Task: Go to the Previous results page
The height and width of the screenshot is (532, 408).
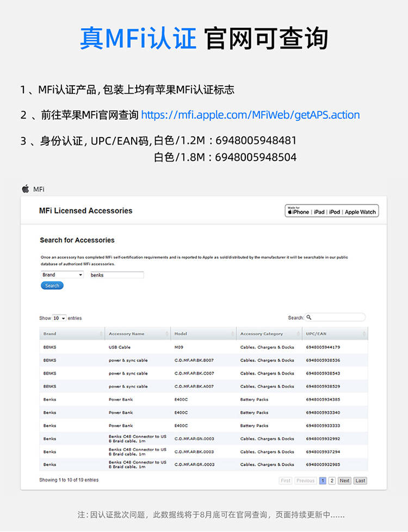Action: point(306,481)
